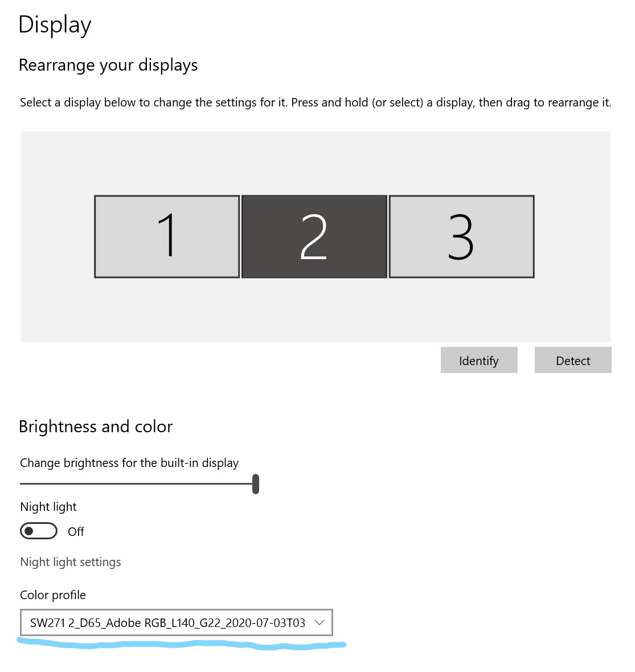Click the Off label next to Night light
This screenshot has width=635, height=672.
click(x=76, y=531)
